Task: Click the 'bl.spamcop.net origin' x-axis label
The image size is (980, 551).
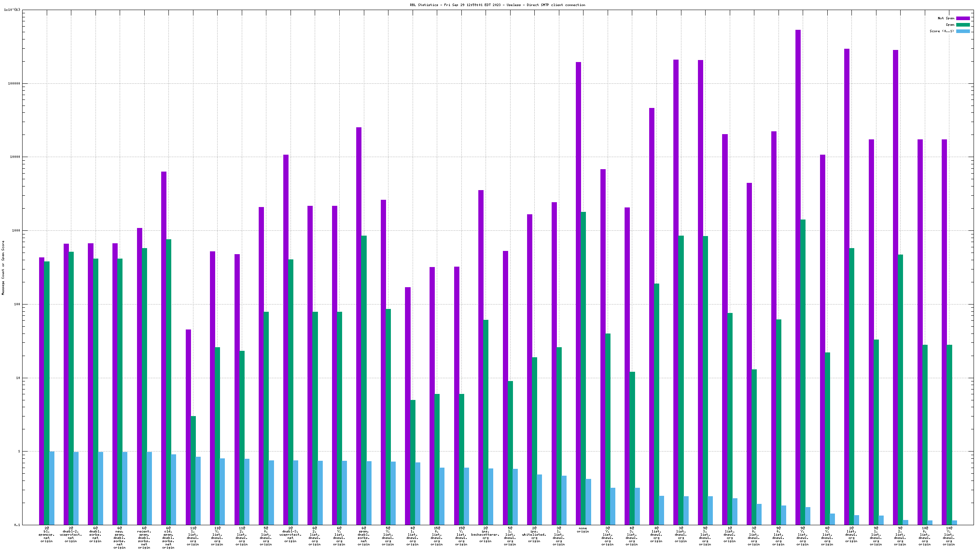Action: pyautogui.click(x=46, y=534)
